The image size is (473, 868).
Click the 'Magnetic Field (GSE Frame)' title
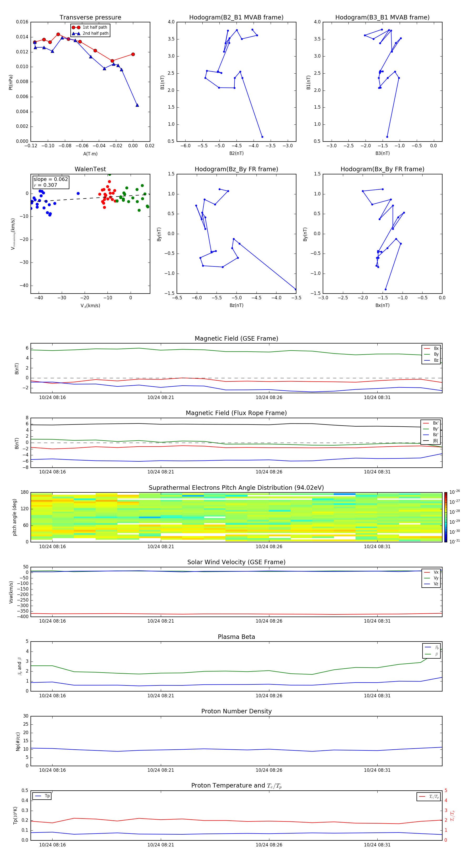236,339
